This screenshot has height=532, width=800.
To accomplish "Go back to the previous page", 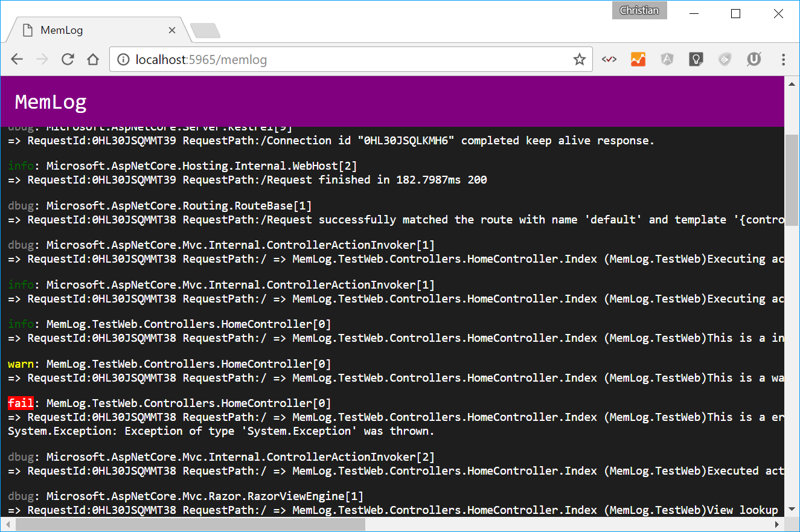I will point(17,59).
